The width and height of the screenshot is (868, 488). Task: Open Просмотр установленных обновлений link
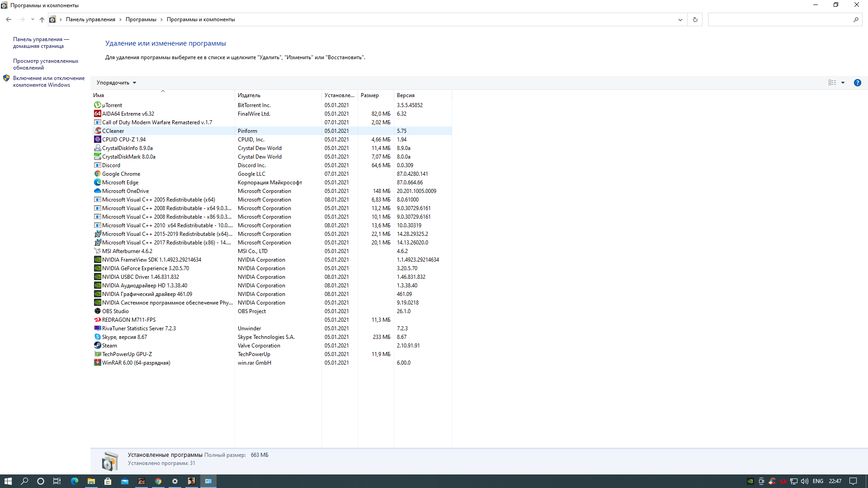tap(46, 65)
